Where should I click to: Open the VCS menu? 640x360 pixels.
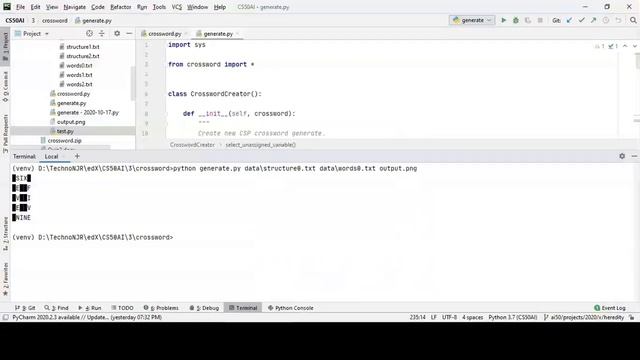(176, 7)
